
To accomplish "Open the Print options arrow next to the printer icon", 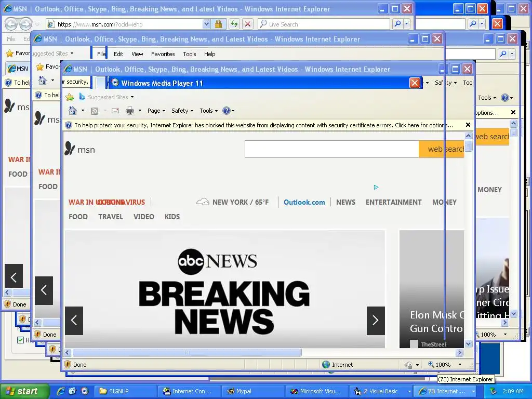I will coord(140,111).
